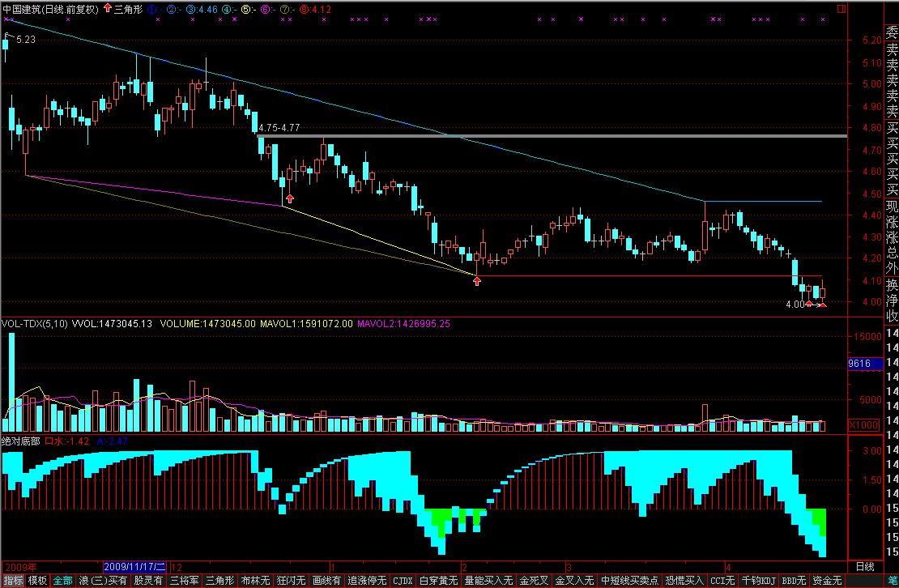899x588 pixels.
Task: Click the 2009年 label on the time axis
Action: point(20,567)
